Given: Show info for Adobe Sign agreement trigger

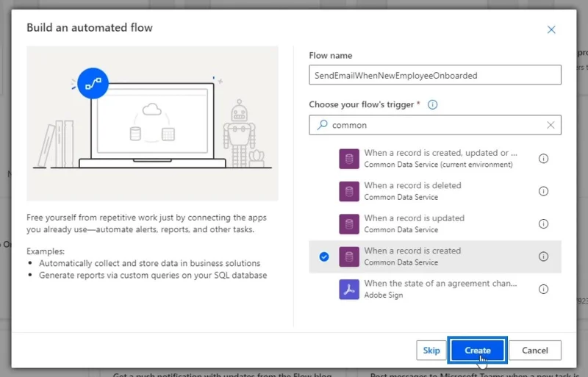Looking at the screenshot, I should 543,290.
